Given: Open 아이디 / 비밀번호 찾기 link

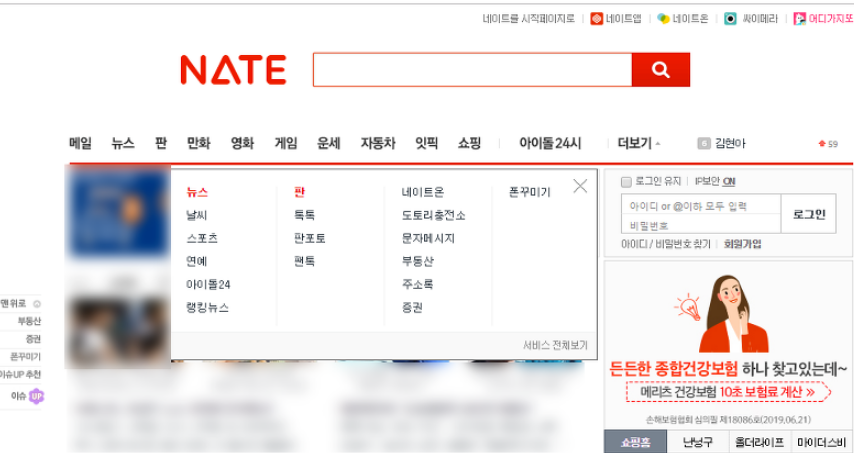Looking at the screenshot, I should coord(666,244).
